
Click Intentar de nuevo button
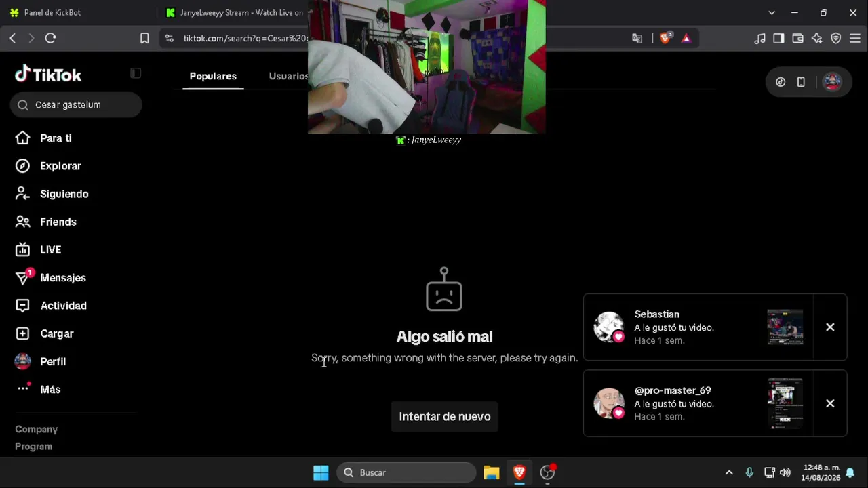coord(445,417)
